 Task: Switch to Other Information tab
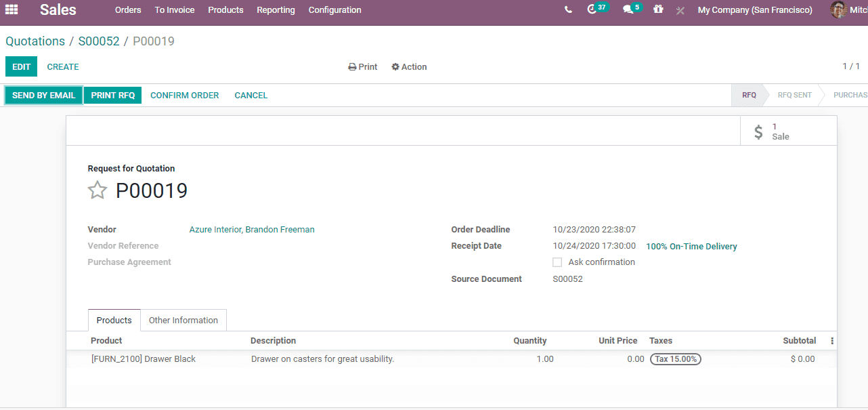point(183,321)
